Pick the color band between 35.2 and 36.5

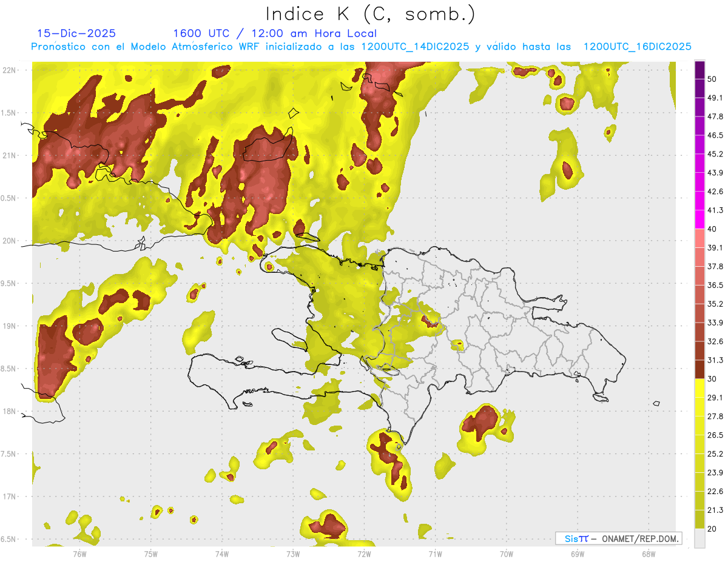click(x=699, y=295)
